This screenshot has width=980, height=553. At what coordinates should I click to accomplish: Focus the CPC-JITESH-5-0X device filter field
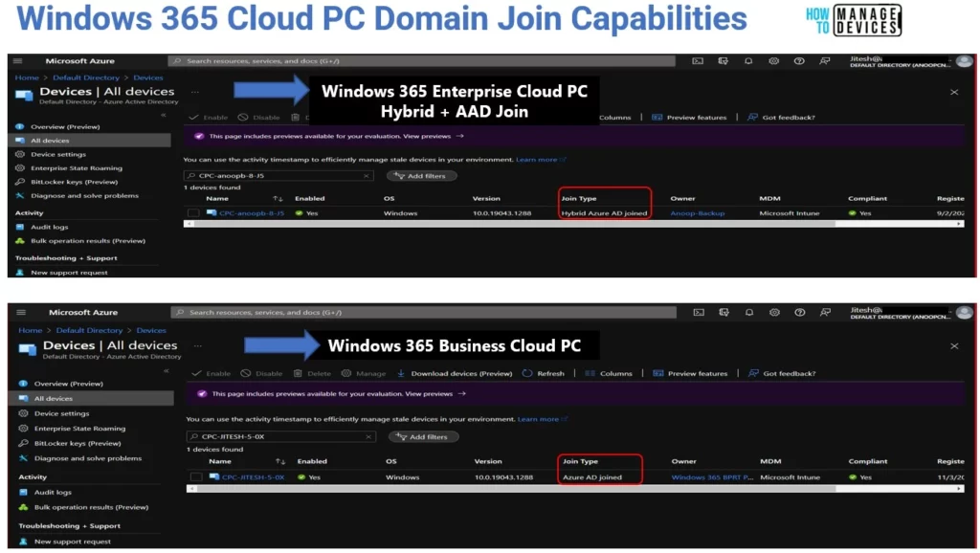point(280,437)
